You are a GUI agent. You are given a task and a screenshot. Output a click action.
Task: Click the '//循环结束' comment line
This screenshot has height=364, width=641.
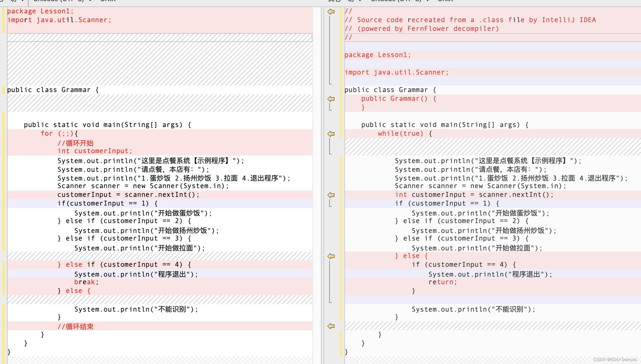75,326
